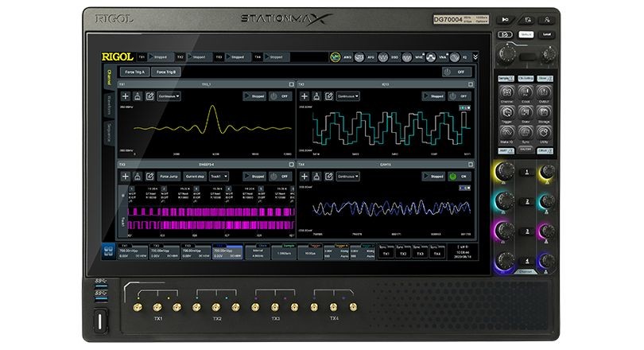Click the Sync TX4 button
Screen dimensions: 644x350
pos(437,251)
